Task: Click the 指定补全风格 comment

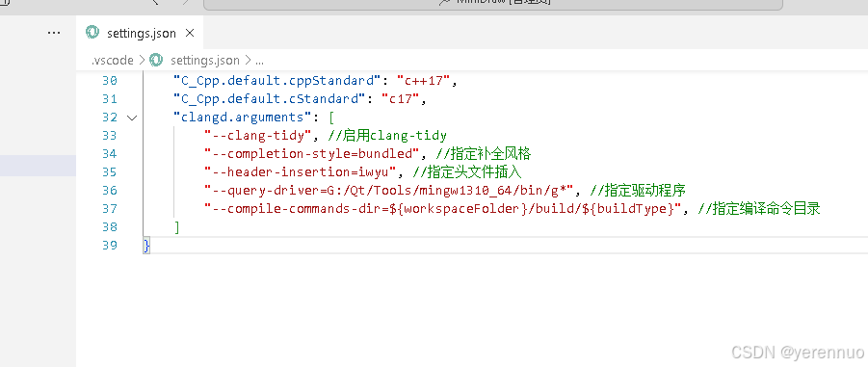Action: click(x=484, y=154)
